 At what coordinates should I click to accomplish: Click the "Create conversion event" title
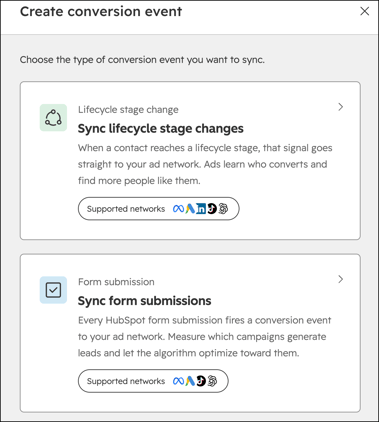point(101,12)
